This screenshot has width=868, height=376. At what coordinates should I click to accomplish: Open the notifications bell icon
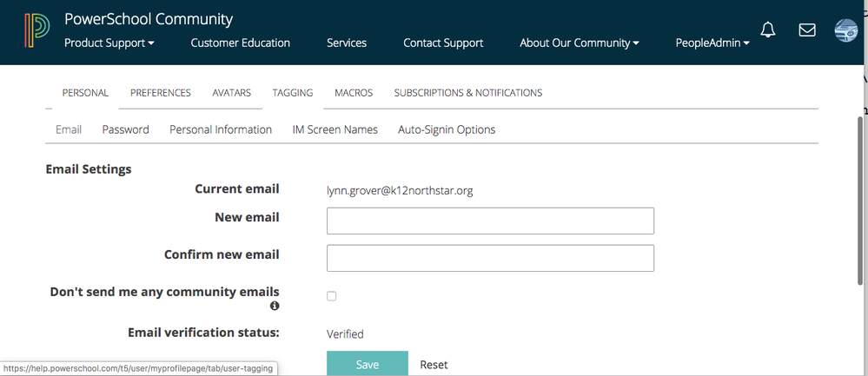click(767, 30)
